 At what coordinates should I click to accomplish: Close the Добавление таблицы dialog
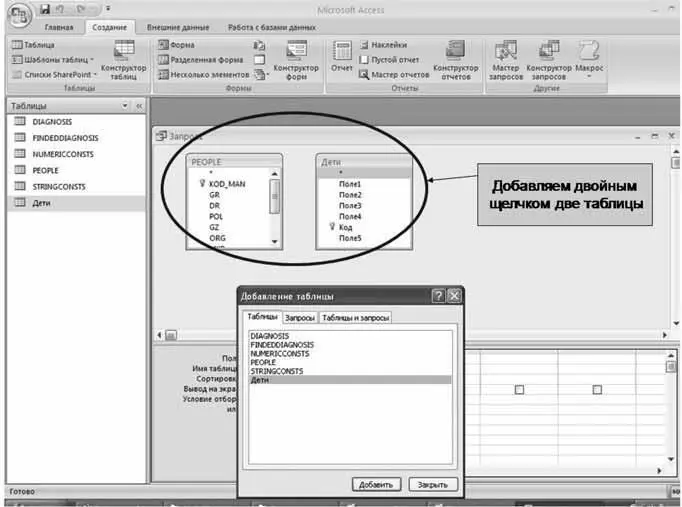[x=454, y=296]
